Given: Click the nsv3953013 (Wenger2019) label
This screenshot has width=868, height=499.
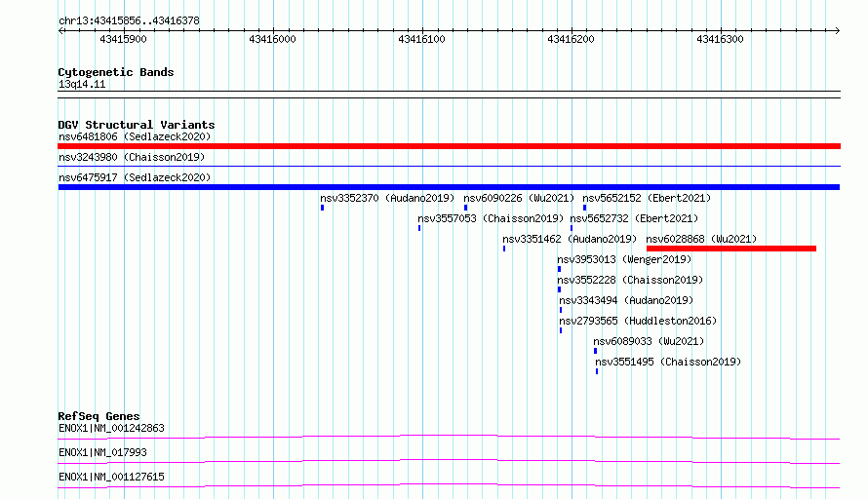Looking at the screenshot, I should pyautogui.click(x=624, y=259).
